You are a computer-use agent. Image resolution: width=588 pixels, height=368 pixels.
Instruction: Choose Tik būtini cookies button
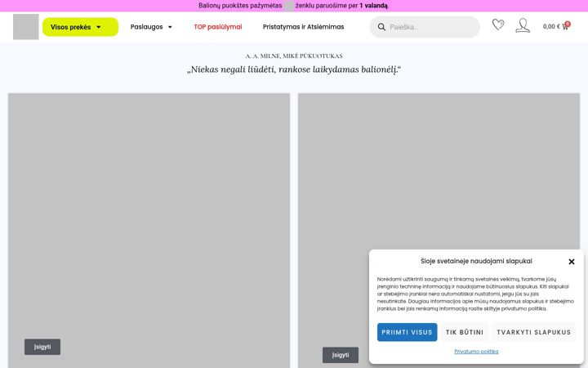[x=465, y=332]
